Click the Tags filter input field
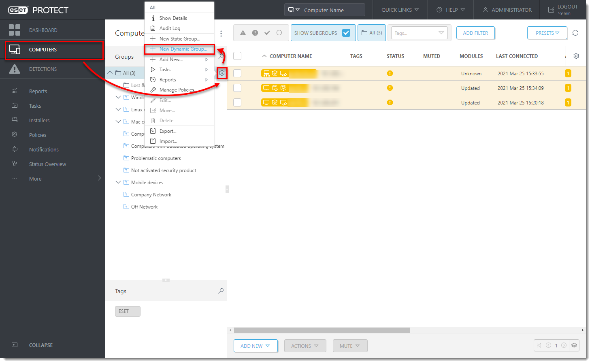Viewport: 592px width, 364px height. pyautogui.click(x=413, y=33)
